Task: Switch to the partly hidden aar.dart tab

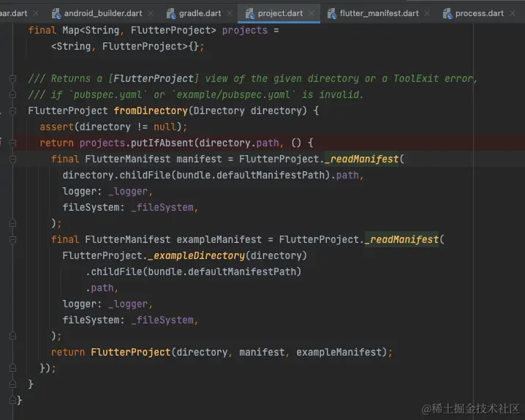Action: pos(13,13)
